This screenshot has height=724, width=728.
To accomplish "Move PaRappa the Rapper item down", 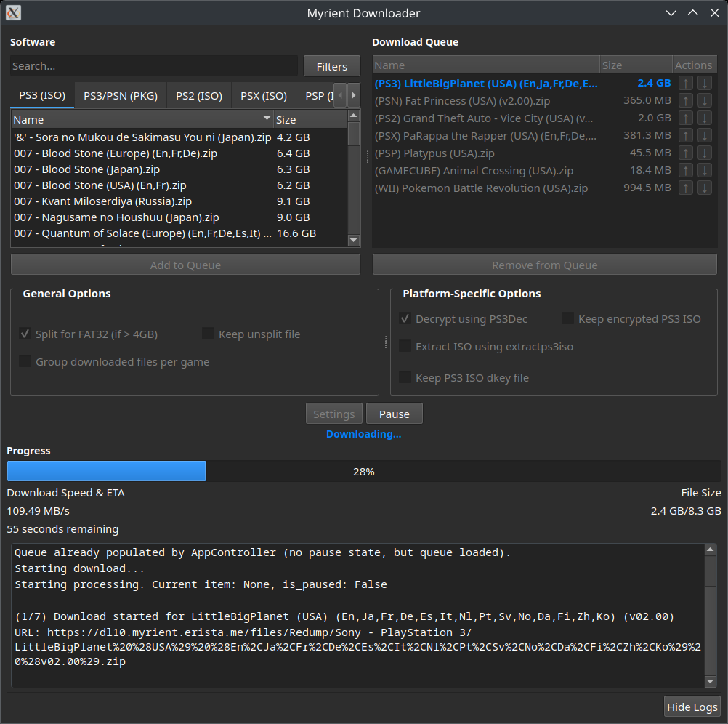I will click(x=704, y=135).
